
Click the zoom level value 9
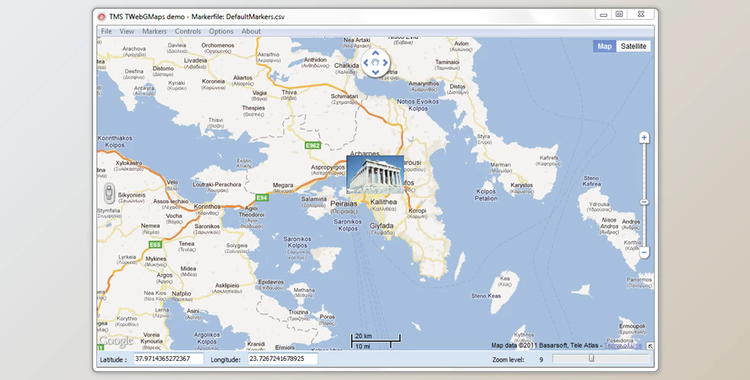541,359
